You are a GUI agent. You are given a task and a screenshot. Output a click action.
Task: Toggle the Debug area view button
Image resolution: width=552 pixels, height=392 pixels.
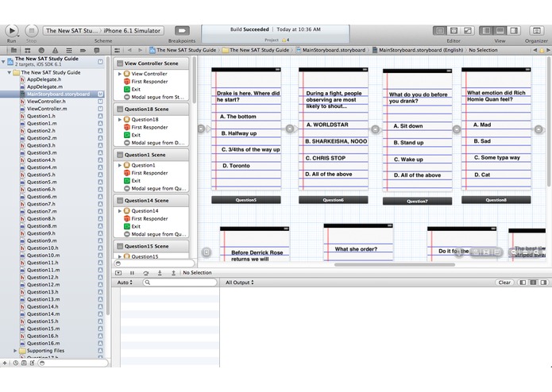coord(500,31)
